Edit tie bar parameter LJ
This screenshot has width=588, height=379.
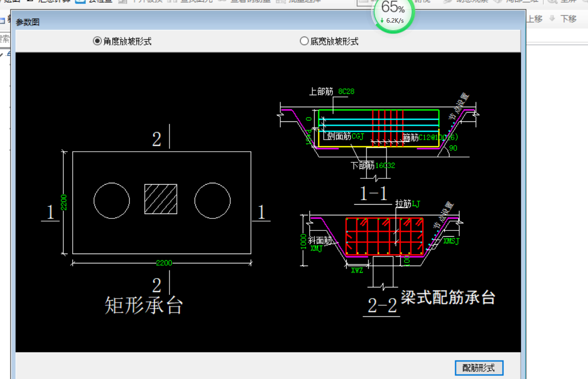point(416,204)
